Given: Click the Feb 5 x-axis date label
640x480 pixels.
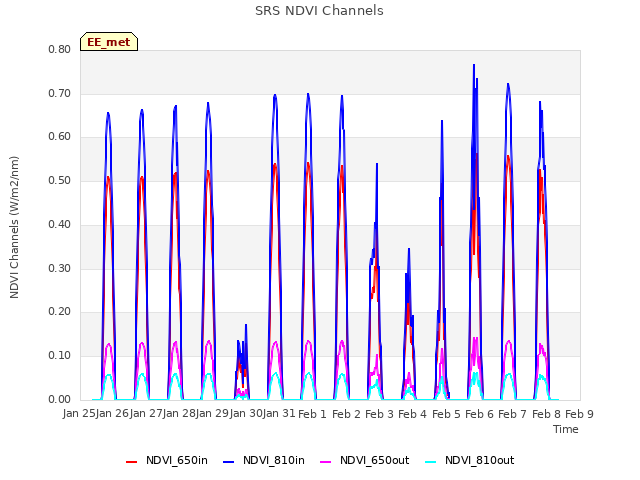Looking at the screenshot, I should click(x=446, y=414).
